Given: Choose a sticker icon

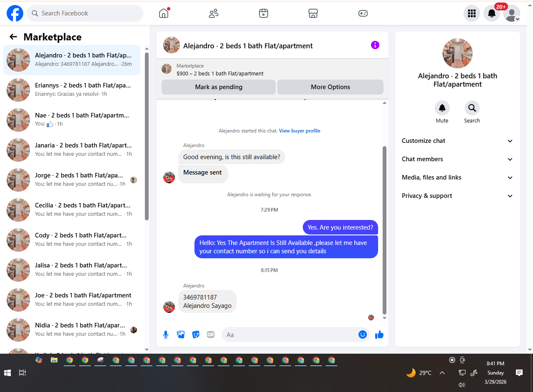Looking at the screenshot, I should coord(196,335).
